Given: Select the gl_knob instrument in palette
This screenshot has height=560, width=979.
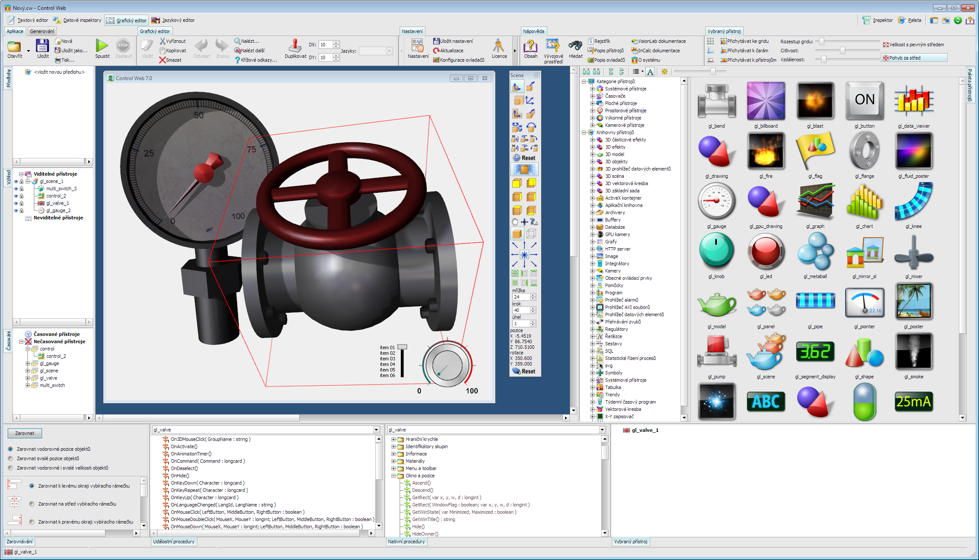Looking at the screenshot, I should tap(716, 252).
